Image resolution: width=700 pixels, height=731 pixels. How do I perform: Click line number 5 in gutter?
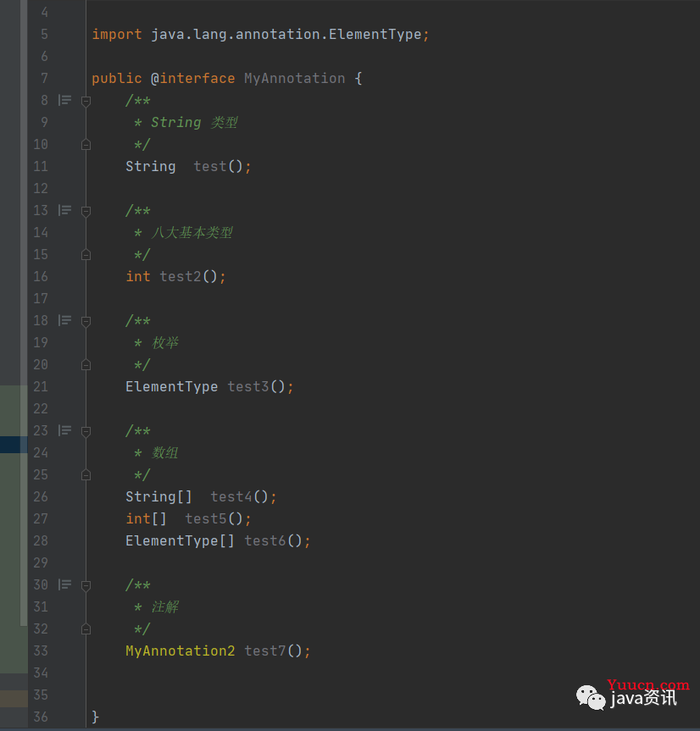(44, 35)
